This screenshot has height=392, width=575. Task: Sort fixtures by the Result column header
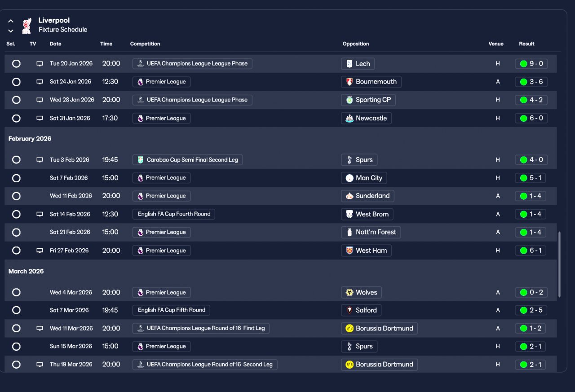click(x=526, y=44)
